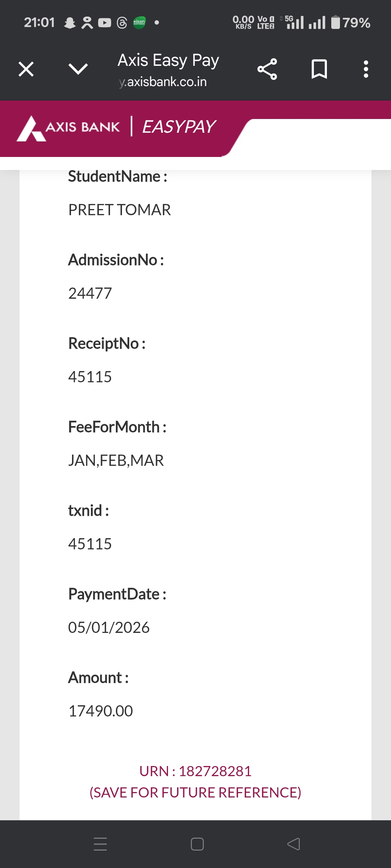391x868 pixels.
Task: Tap the student name PREET TOMAR
Action: click(x=119, y=210)
